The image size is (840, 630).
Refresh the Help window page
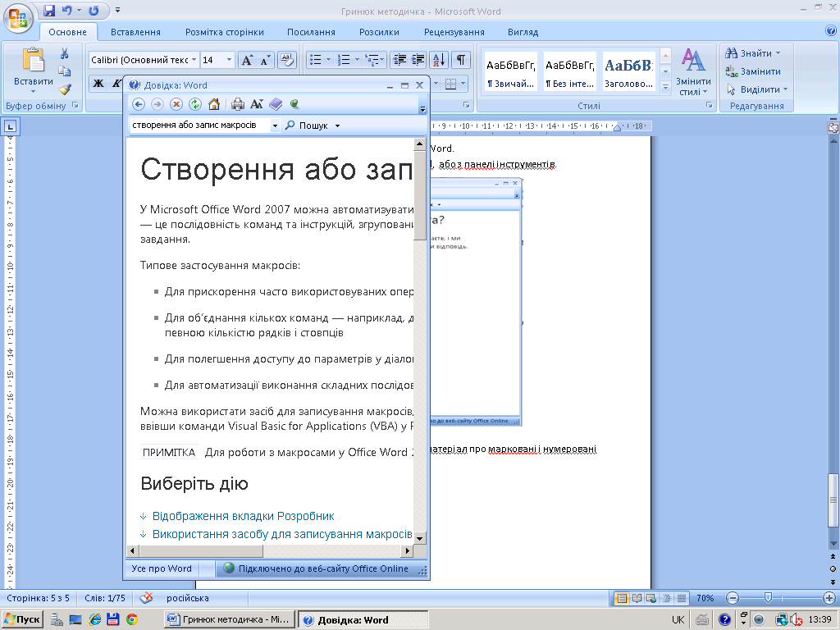(x=195, y=104)
